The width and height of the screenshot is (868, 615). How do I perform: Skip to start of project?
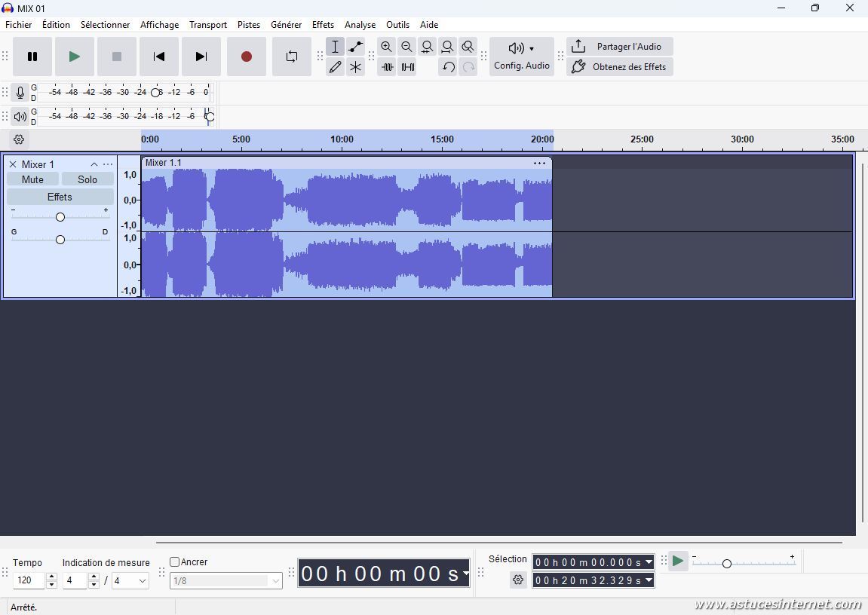pyautogui.click(x=158, y=57)
